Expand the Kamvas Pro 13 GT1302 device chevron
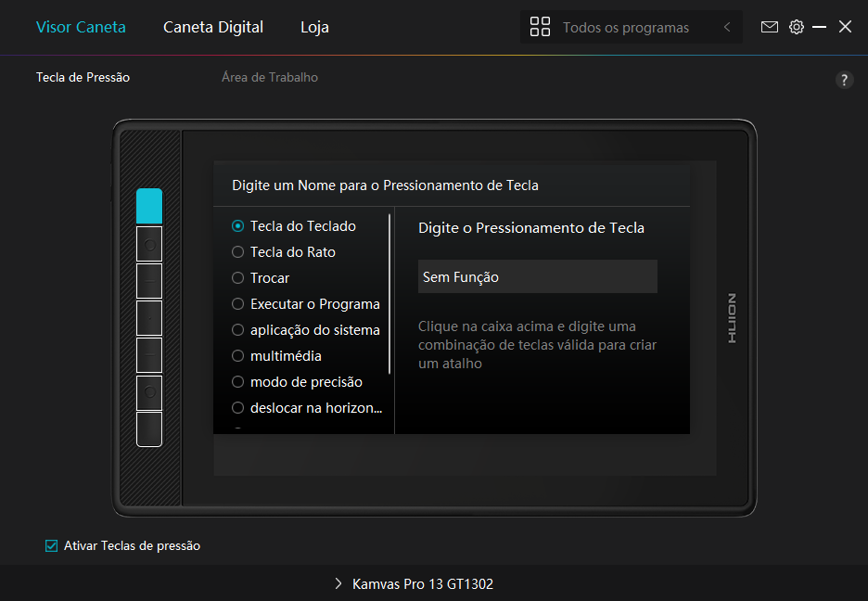 pyautogui.click(x=338, y=584)
